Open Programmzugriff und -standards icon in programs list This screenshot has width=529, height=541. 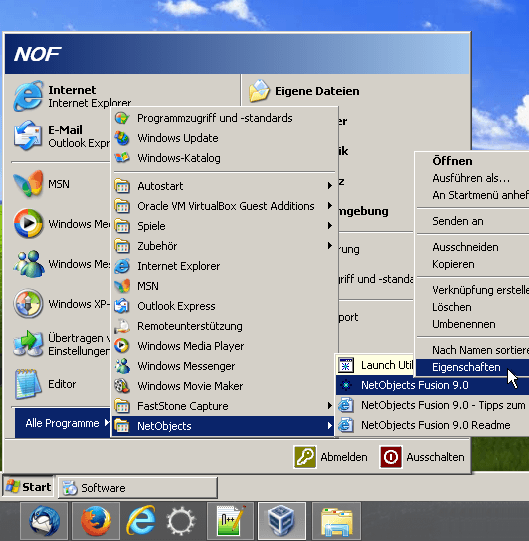tap(122, 118)
